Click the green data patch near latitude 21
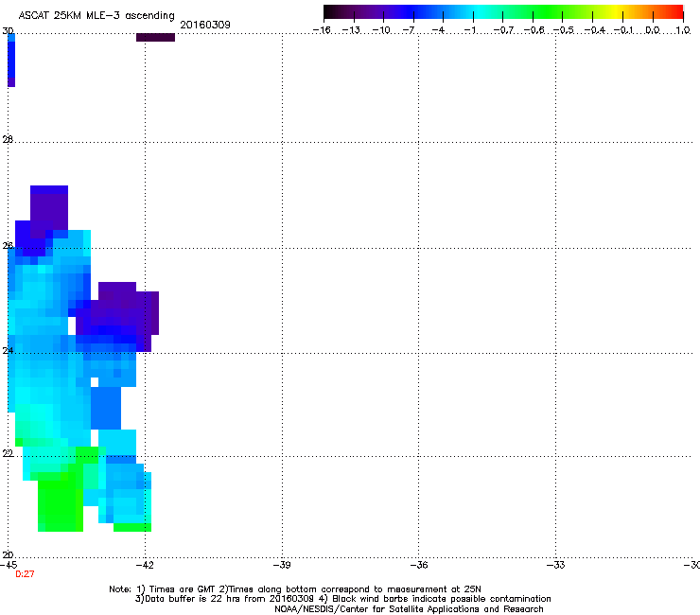Viewport: 700px width, 615px height. pos(61,504)
